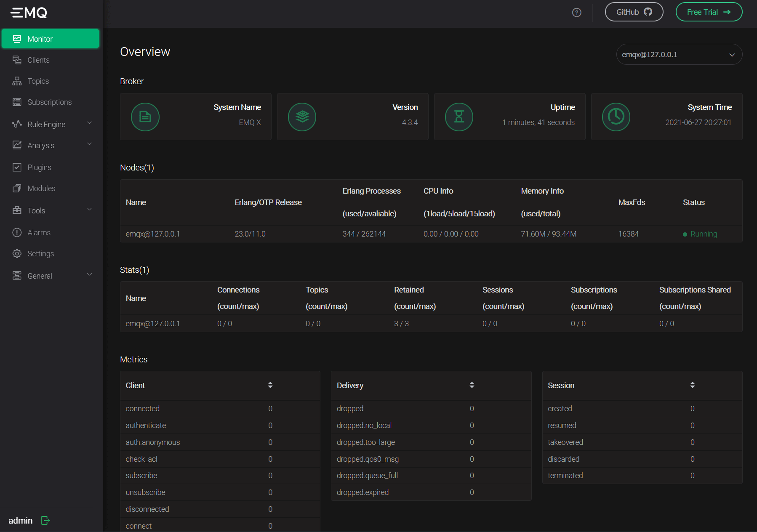The image size is (757, 532).
Task: Click the admin username label
Action: [21, 521]
